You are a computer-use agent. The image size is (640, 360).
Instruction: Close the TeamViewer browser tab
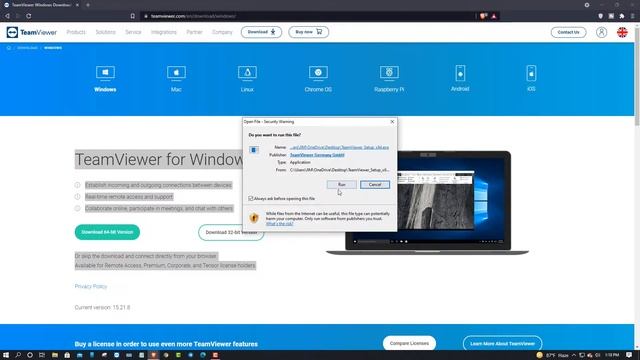(77, 5)
